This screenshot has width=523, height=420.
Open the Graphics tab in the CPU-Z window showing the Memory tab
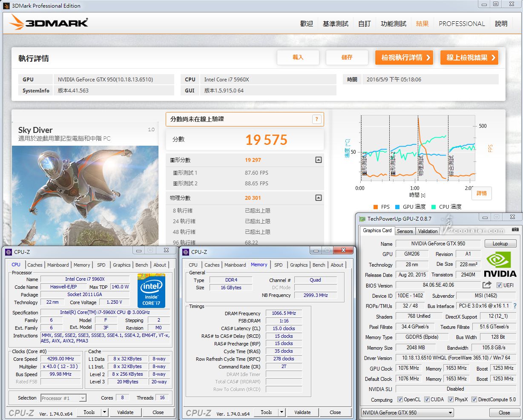pos(299,265)
